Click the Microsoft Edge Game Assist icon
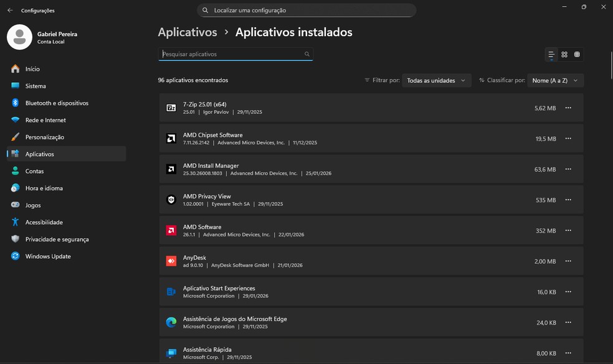Viewport: 613px width, 364px height. pos(171,322)
